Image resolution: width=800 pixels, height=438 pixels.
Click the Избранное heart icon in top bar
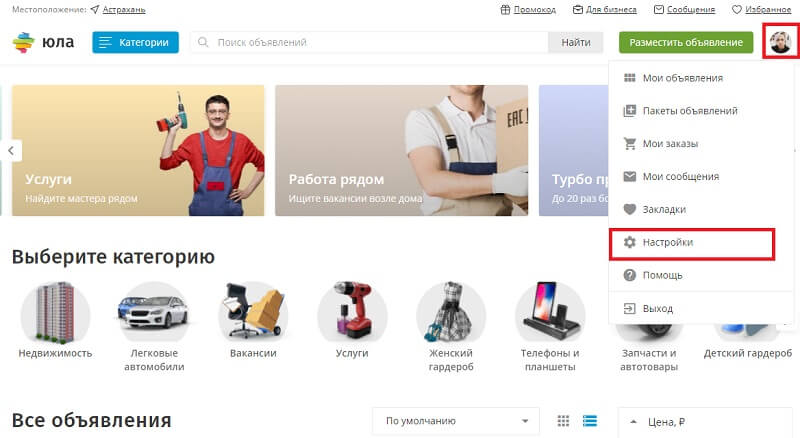pos(737,10)
